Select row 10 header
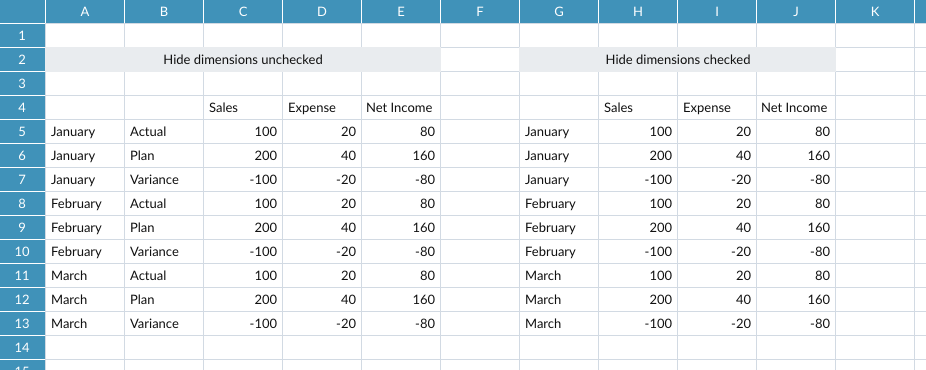The width and height of the screenshot is (926, 370). coord(22,251)
